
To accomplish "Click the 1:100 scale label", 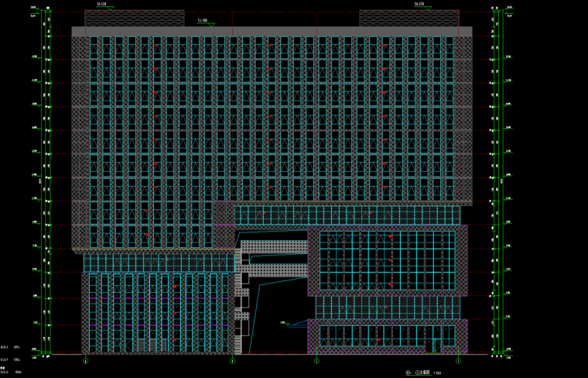I will coord(437,373).
